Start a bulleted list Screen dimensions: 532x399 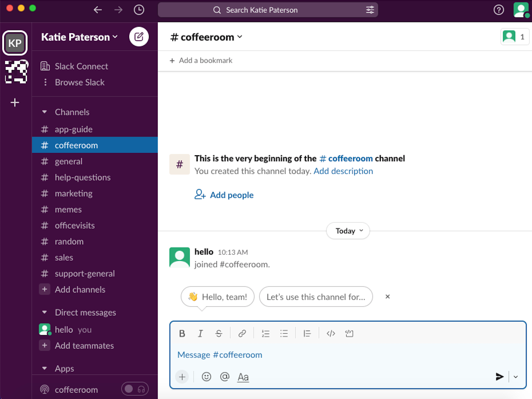[284, 334]
